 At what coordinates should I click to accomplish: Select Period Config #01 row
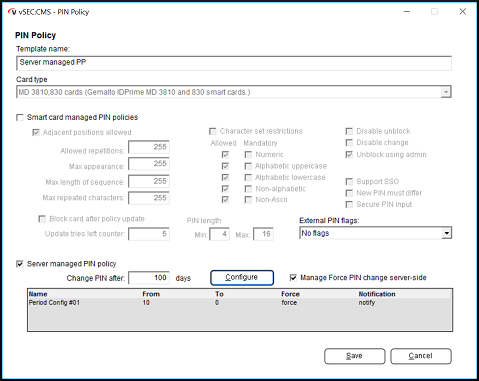240,303
